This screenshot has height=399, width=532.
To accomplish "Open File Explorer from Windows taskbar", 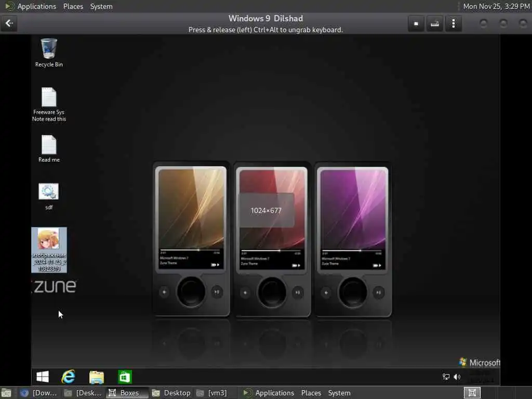I will click(96, 377).
